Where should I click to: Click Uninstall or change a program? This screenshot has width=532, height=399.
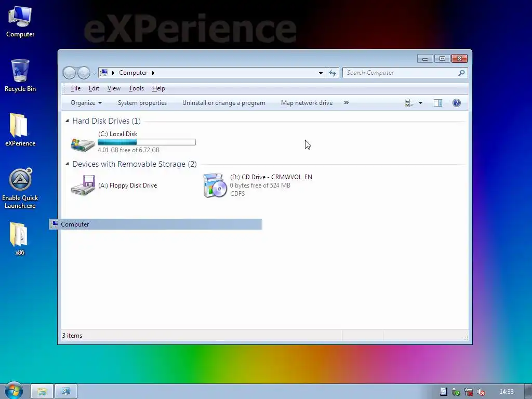point(224,103)
